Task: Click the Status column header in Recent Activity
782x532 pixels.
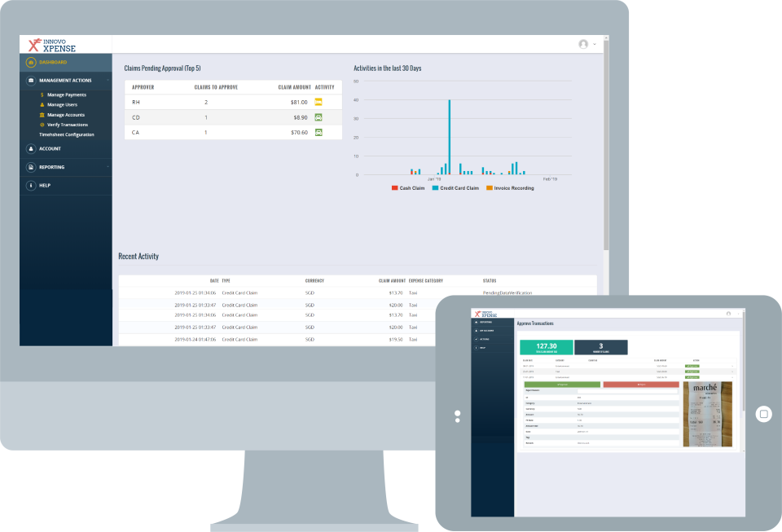Action: 490,281
